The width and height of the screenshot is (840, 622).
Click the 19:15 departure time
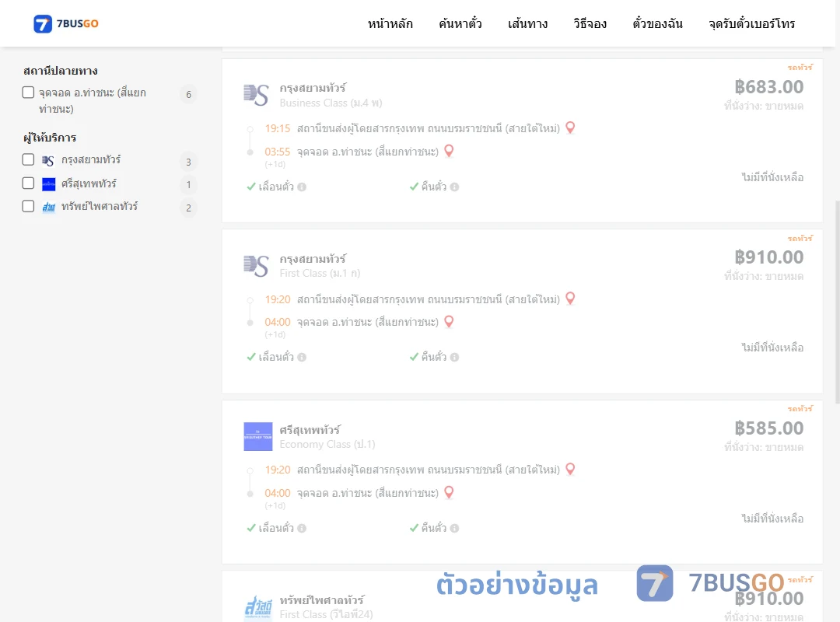tap(278, 128)
